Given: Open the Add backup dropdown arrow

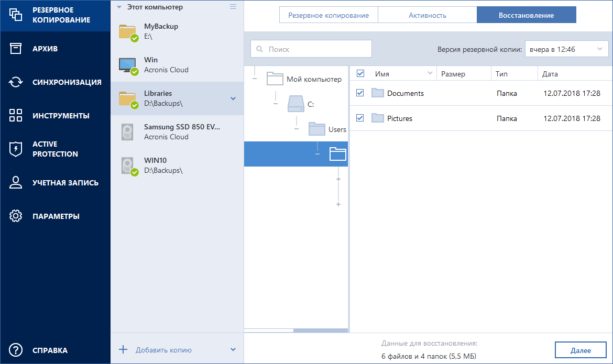Looking at the screenshot, I should point(233,350).
